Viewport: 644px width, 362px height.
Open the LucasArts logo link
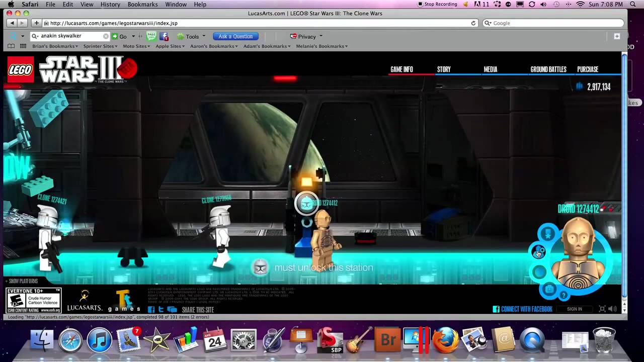pos(85,300)
